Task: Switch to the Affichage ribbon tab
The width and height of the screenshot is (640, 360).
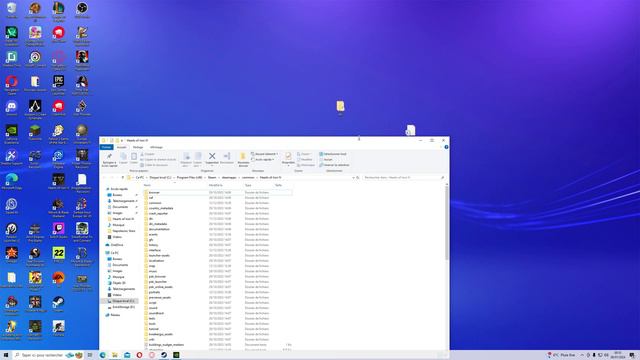Action: click(156, 147)
